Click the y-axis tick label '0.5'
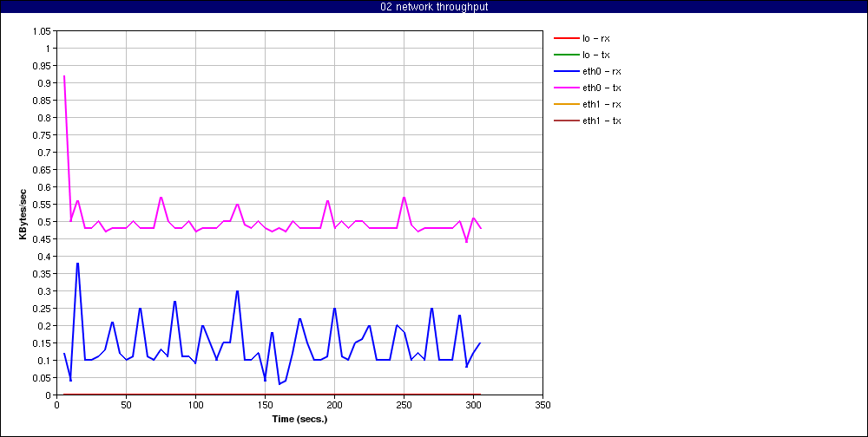Image resolution: width=868 pixels, height=437 pixels. [x=43, y=222]
